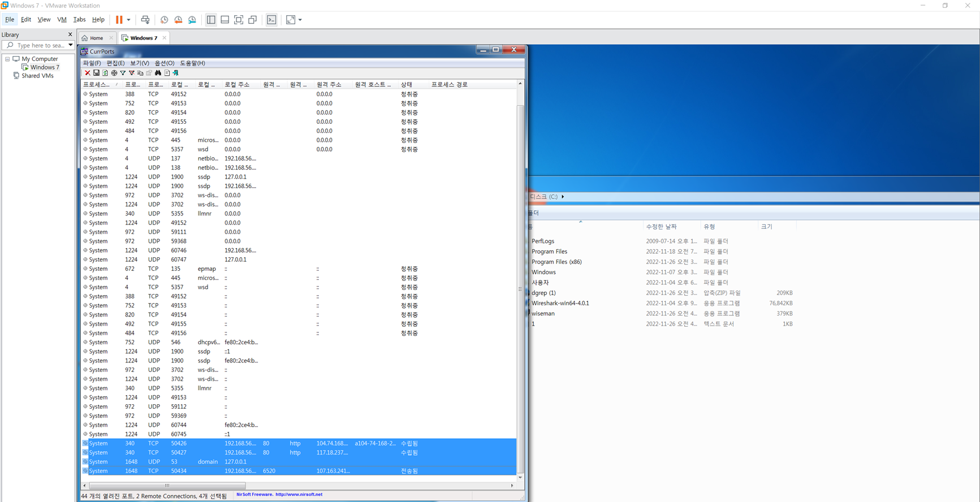The image size is (980, 502).
Task: Open the HTML report page icon
Action: [x=167, y=73]
